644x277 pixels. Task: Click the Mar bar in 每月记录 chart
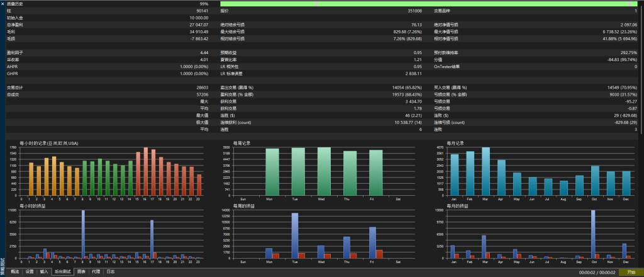point(486,171)
